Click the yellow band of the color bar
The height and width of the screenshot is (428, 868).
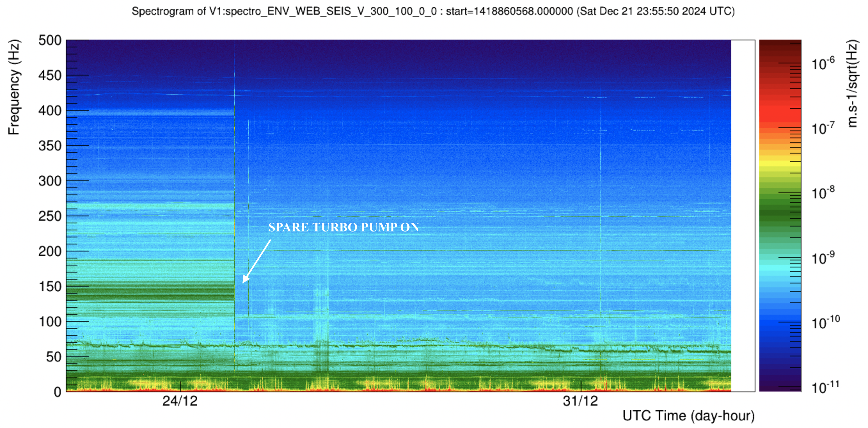click(x=780, y=164)
